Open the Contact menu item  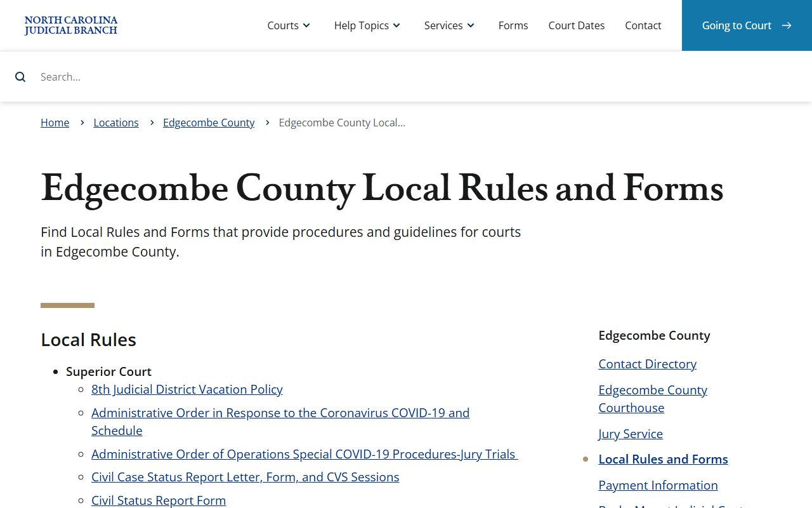pos(643,25)
